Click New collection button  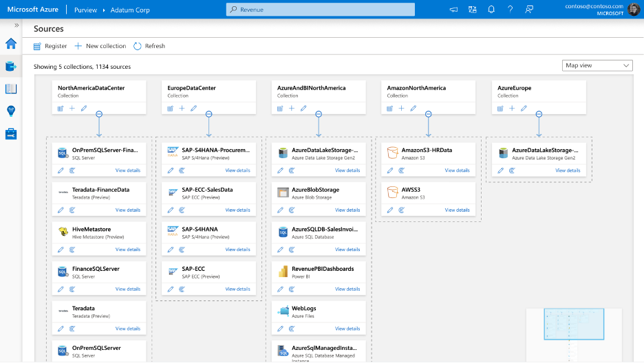point(100,46)
